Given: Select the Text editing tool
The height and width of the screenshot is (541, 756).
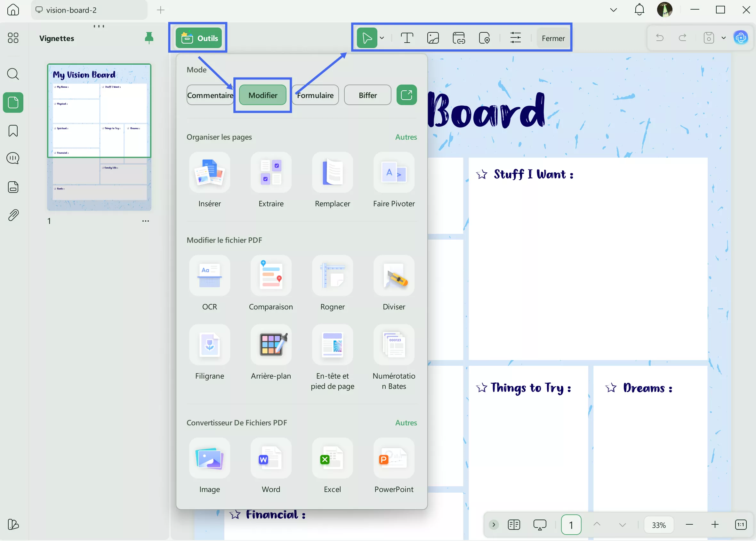Looking at the screenshot, I should point(407,38).
